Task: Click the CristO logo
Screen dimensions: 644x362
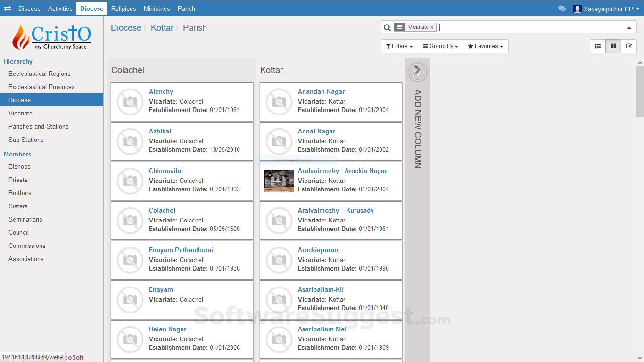Action: (51, 37)
